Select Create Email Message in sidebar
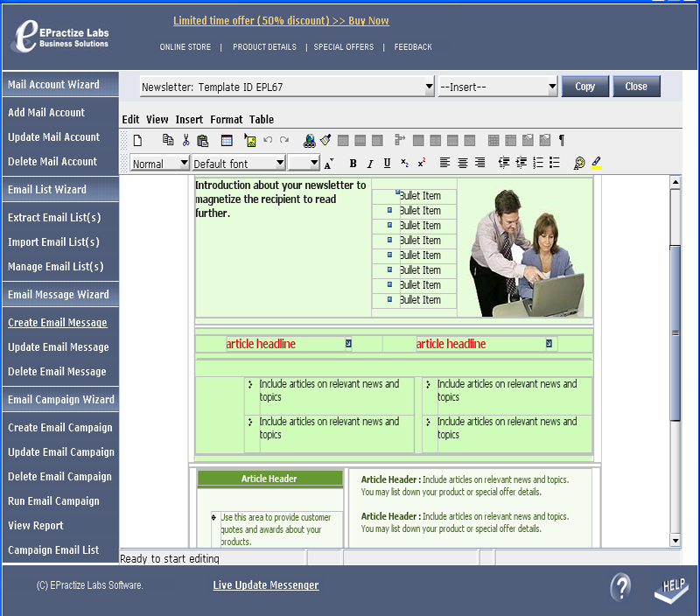The width and height of the screenshot is (700, 616). (x=58, y=323)
